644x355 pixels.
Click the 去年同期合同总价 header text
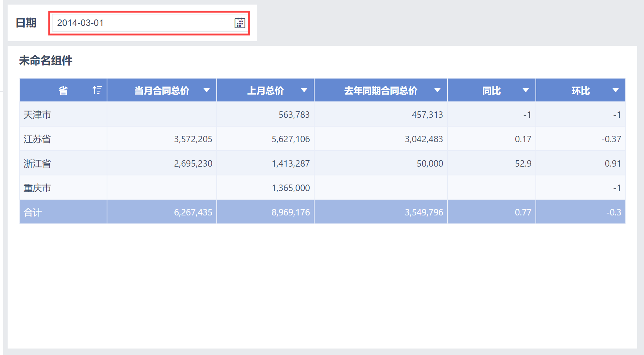tap(380, 91)
